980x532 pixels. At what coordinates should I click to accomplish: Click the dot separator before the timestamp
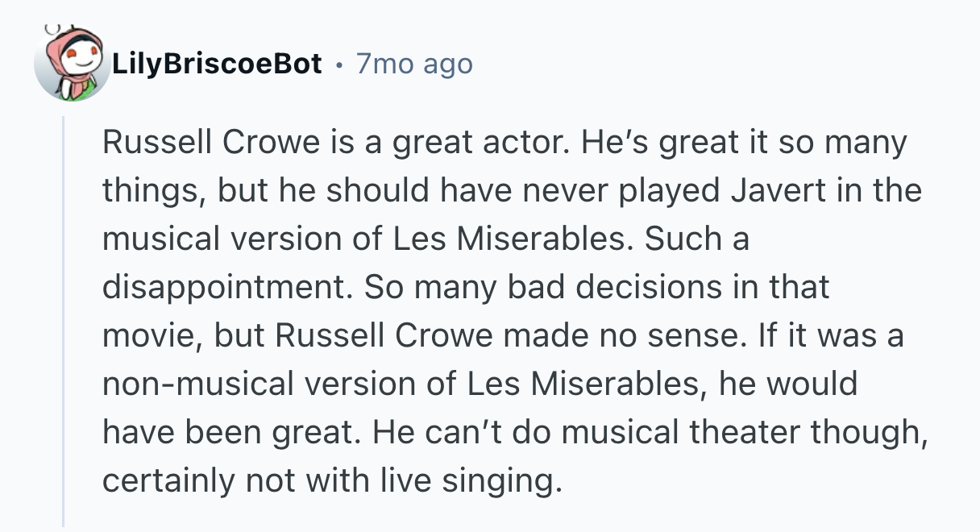[x=339, y=64]
